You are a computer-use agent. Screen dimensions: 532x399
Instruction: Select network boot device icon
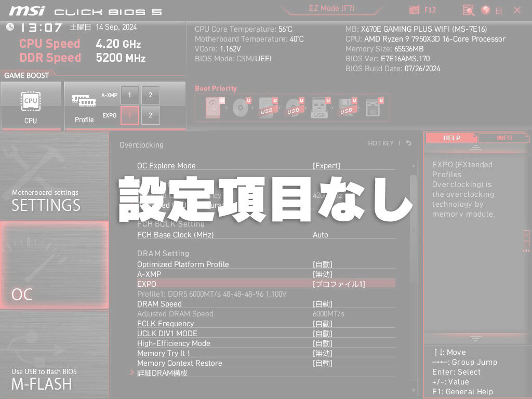click(x=374, y=108)
